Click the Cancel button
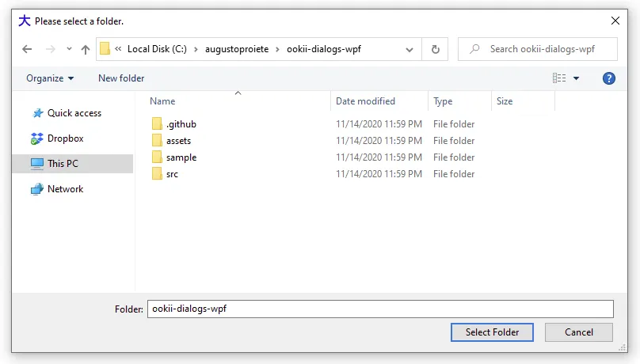 click(x=578, y=332)
